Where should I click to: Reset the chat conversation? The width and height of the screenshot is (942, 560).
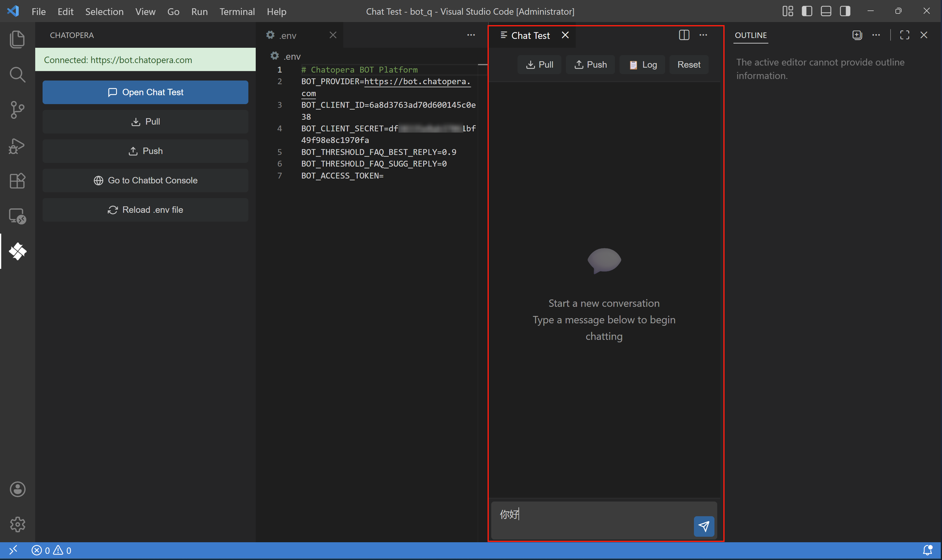click(x=689, y=65)
